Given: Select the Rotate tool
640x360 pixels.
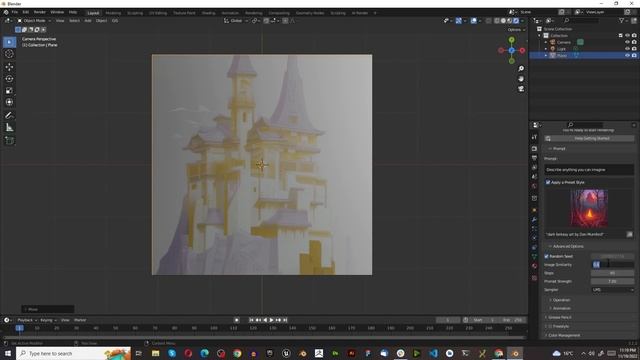Looking at the screenshot, I should 9,78.
